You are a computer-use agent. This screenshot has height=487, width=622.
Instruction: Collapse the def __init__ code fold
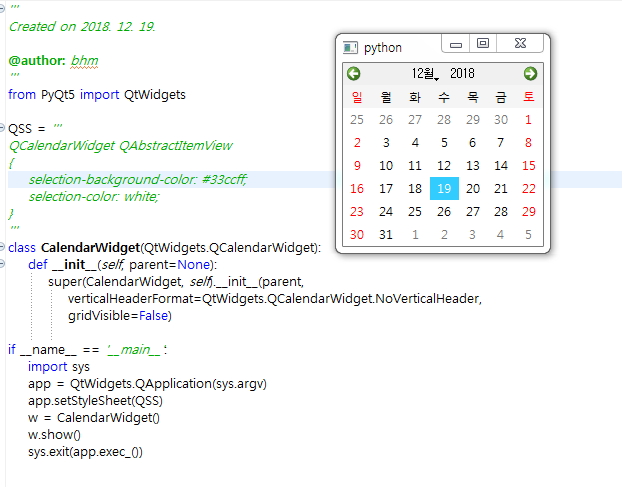pyautogui.click(x=2, y=264)
